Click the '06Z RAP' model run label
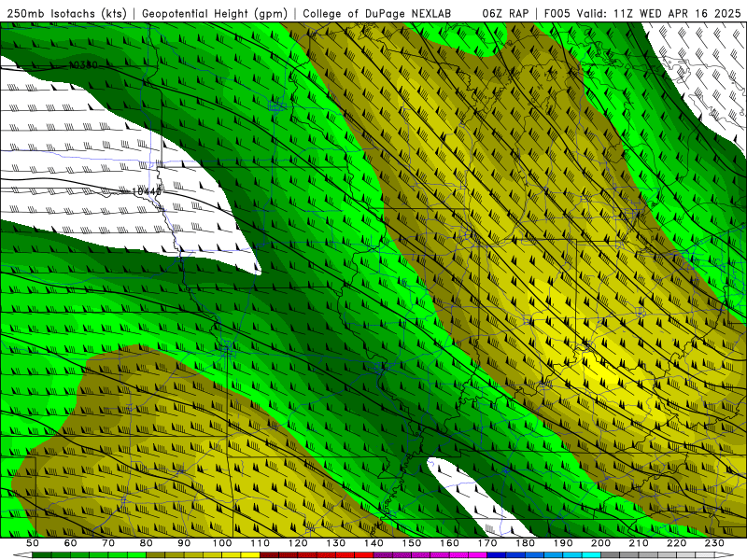Screen dimensions: 747x560 click(505, 13)
